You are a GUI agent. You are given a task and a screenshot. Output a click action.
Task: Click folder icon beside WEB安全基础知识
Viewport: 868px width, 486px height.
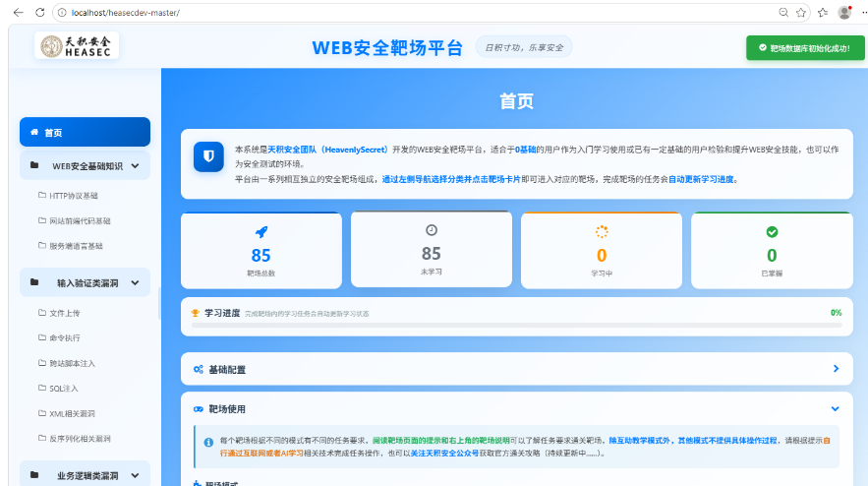[34, 165]
